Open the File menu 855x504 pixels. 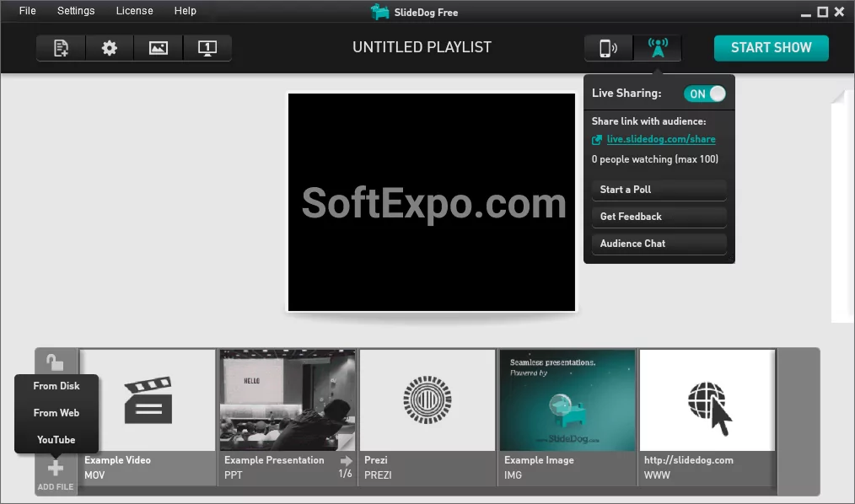[28, 11]
